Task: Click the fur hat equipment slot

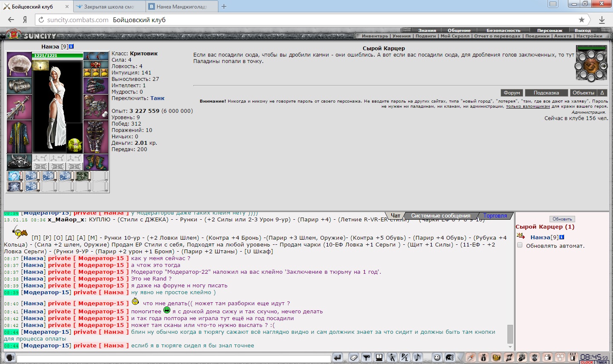Action: pyautogui.click(x=19, y=64)
